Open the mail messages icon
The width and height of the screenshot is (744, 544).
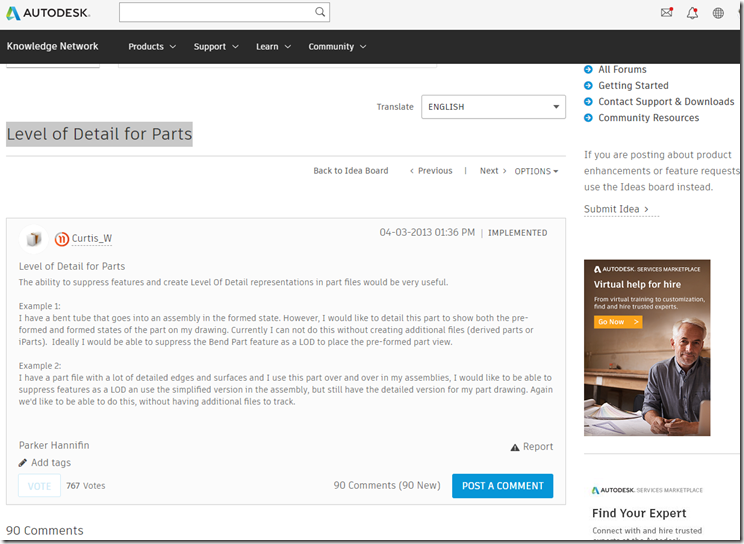pos(667,12)
